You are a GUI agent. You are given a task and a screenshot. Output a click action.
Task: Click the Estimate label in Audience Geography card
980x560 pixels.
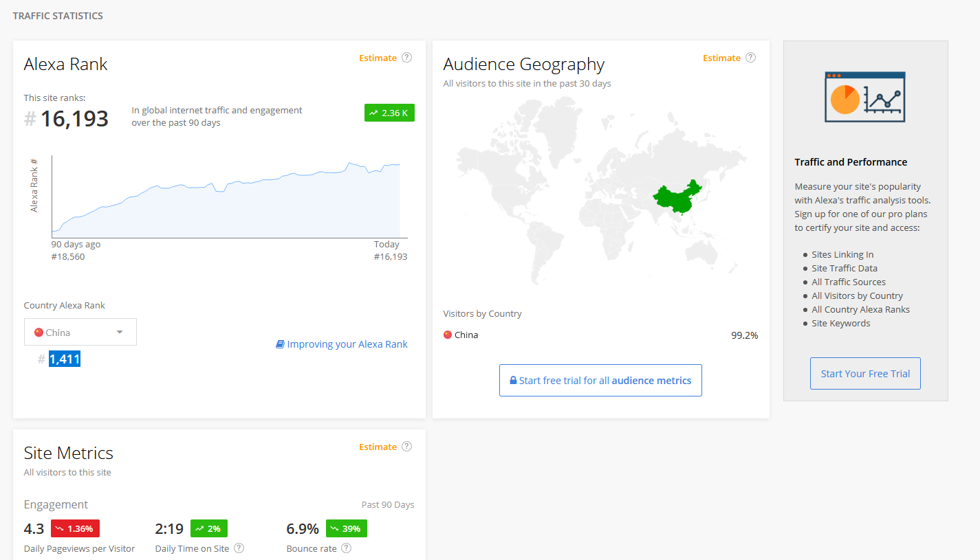(721, 58)
